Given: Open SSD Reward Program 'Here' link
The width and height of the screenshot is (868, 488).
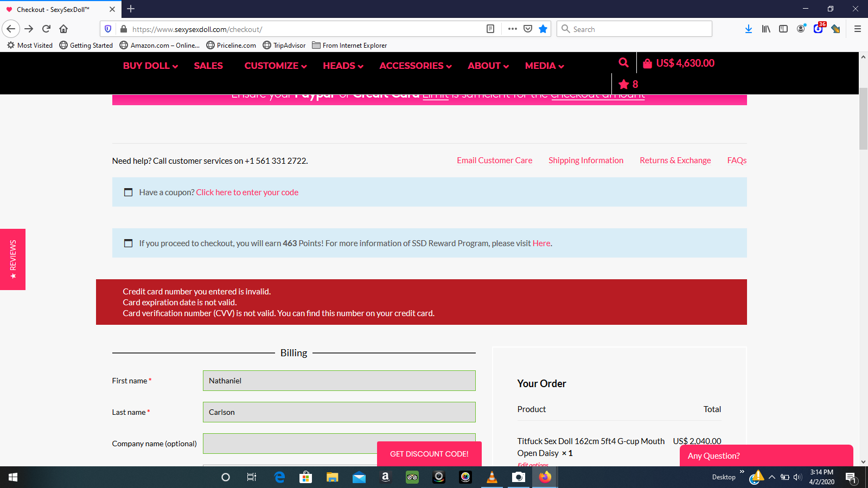Looking at the screenshot, I should coord(541,243).
